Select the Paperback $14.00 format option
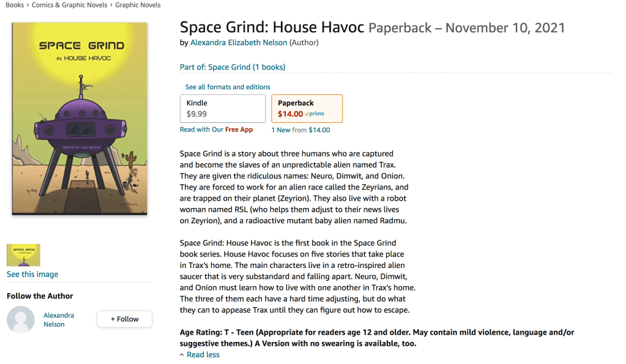The height and width of the screenshot is (364, 626). [307, 108]
